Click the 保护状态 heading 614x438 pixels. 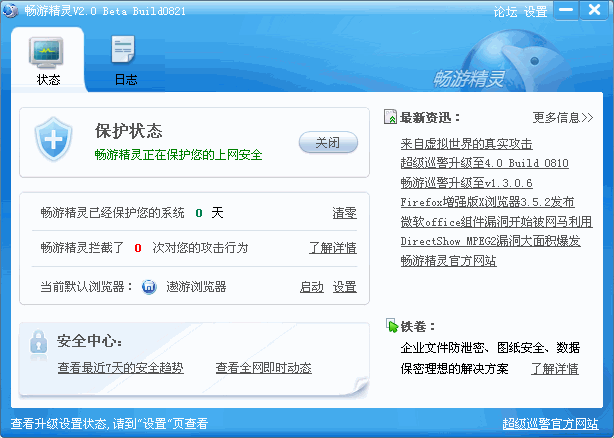(128, 131)
